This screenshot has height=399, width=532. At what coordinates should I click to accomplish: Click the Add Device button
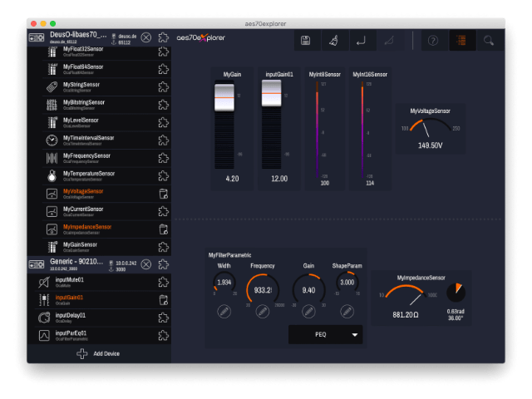point(99,354)
